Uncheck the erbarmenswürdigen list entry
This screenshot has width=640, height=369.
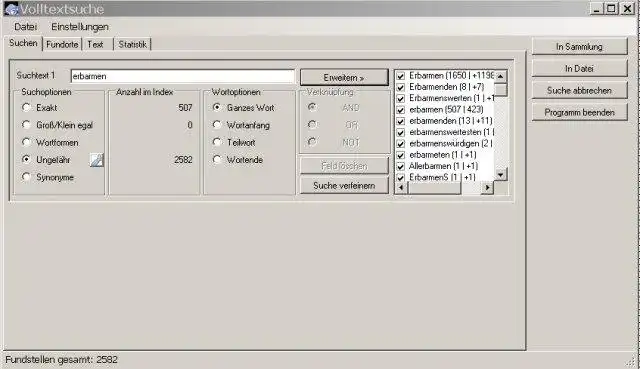click(x=400, y=144)
